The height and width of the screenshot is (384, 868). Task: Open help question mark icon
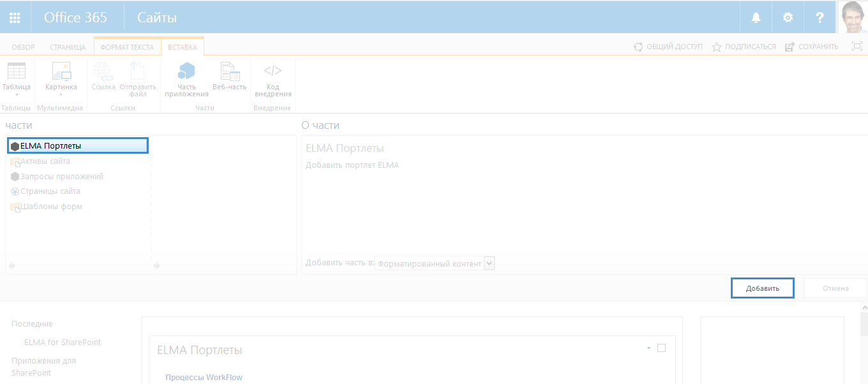click(x=820, y=17)
